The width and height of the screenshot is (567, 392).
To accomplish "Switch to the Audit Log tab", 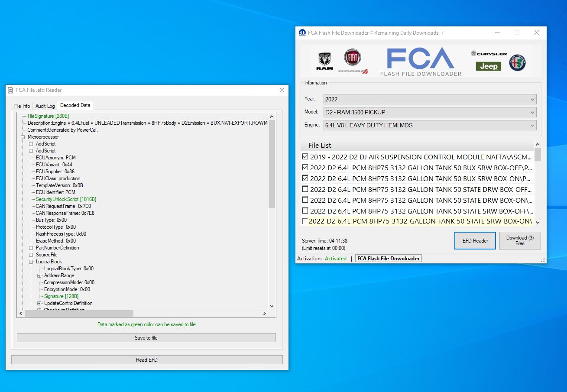I will tap(45, 106).
